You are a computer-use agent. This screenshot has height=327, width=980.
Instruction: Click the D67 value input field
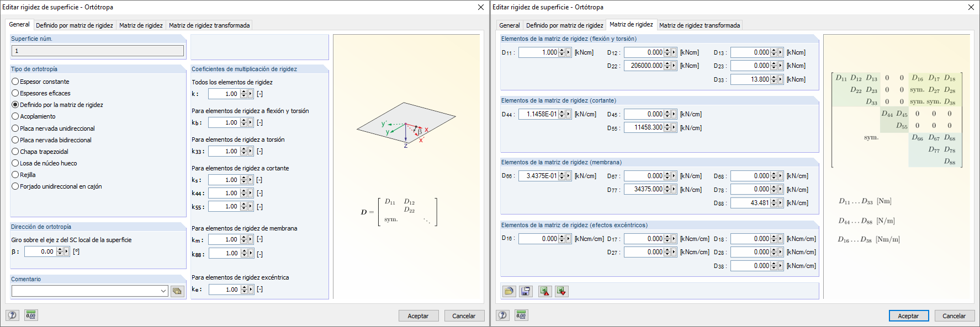(644, 176)
